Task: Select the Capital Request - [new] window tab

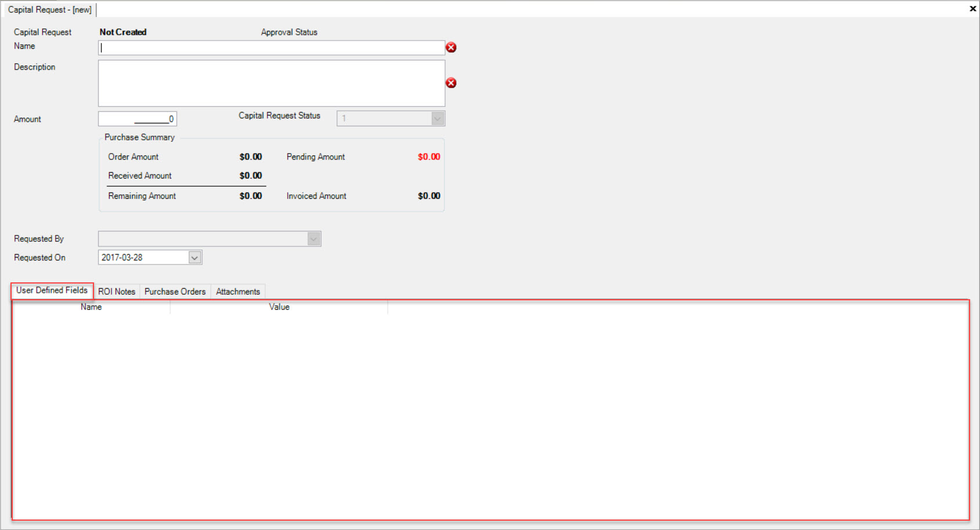Action: coord(49,10)
